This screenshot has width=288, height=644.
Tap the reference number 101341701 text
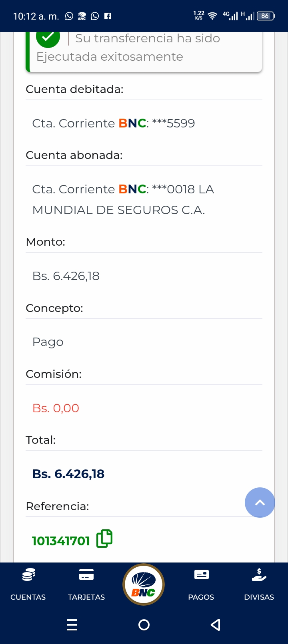tap(61, 541)
